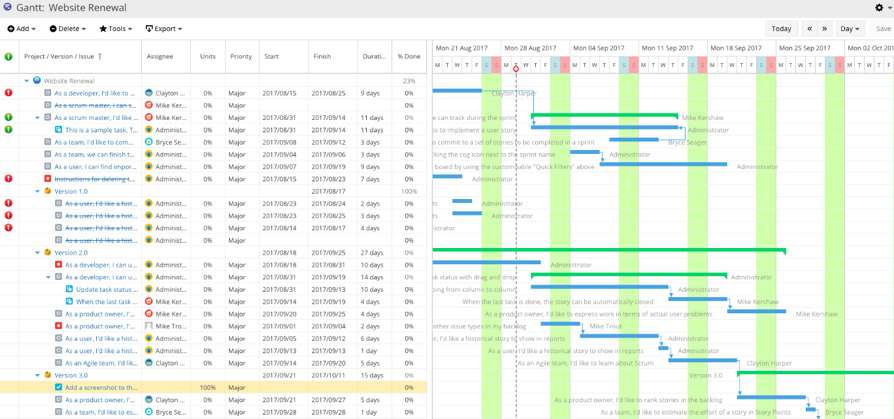Click the red today marker circle on the timeline
Viewport: 894px width, 419px height.
[x=516, y=68]
